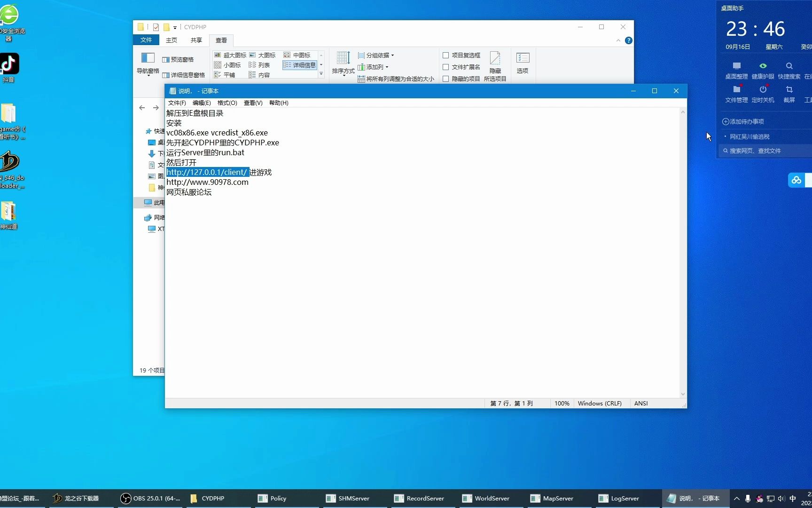812x508 pixels.
Task: Open file management tool in assistant panel
Action: (736, 94)
